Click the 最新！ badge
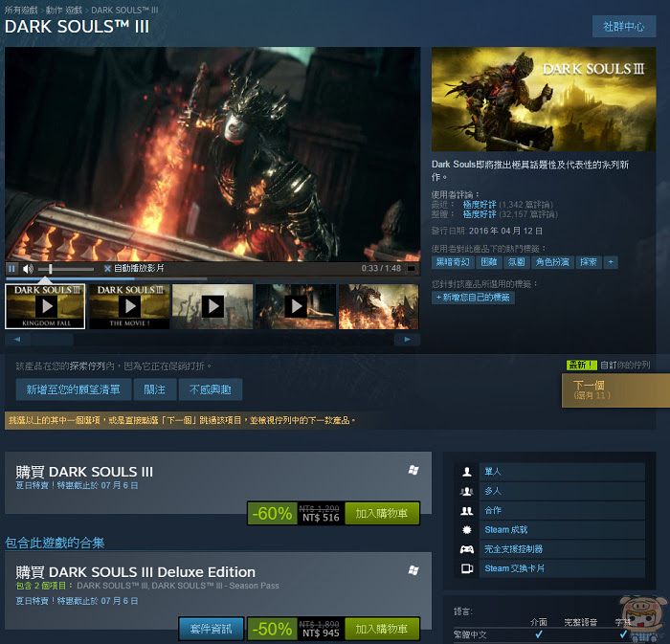This screenshot has width=670, height=644. 581,365
